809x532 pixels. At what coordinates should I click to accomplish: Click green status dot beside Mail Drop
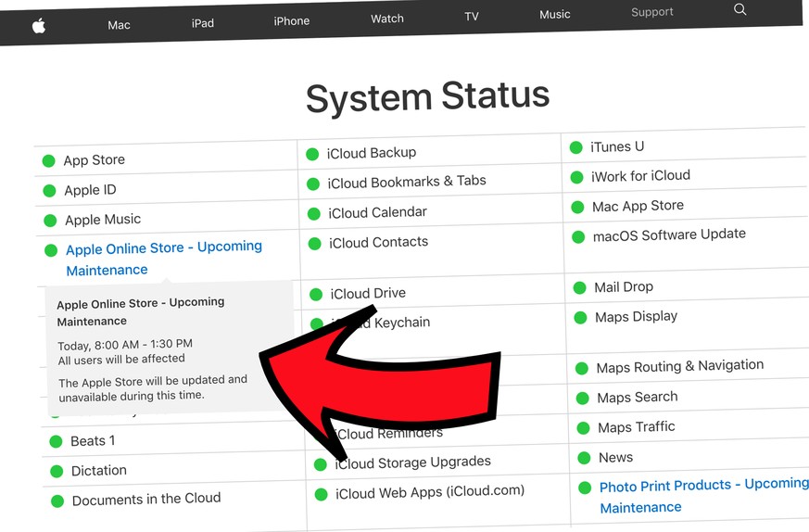(579, 288)
